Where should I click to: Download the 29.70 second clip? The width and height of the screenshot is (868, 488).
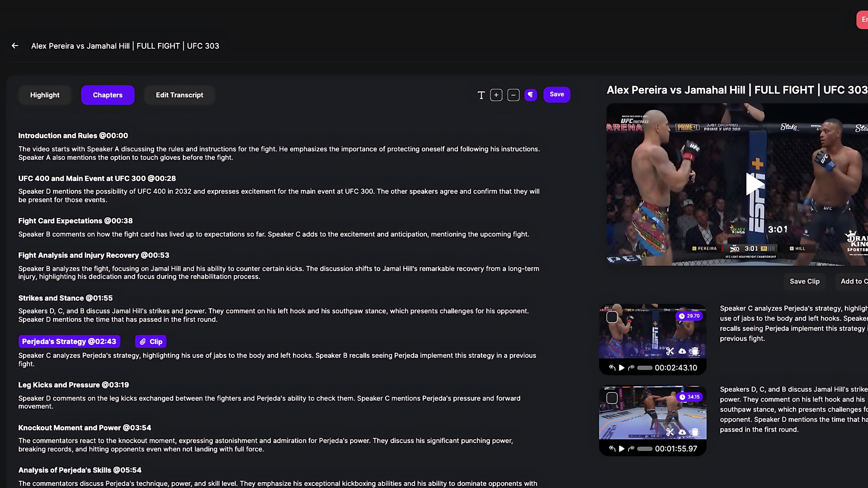click(682, 351)
